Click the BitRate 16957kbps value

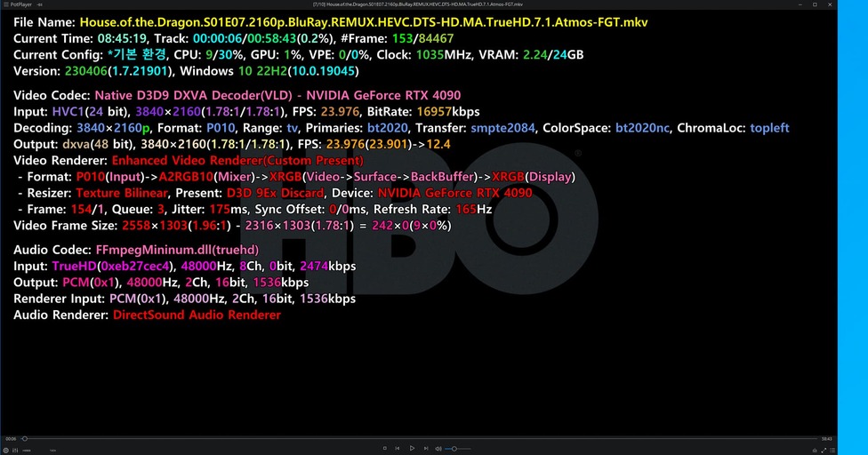[448, 112]
